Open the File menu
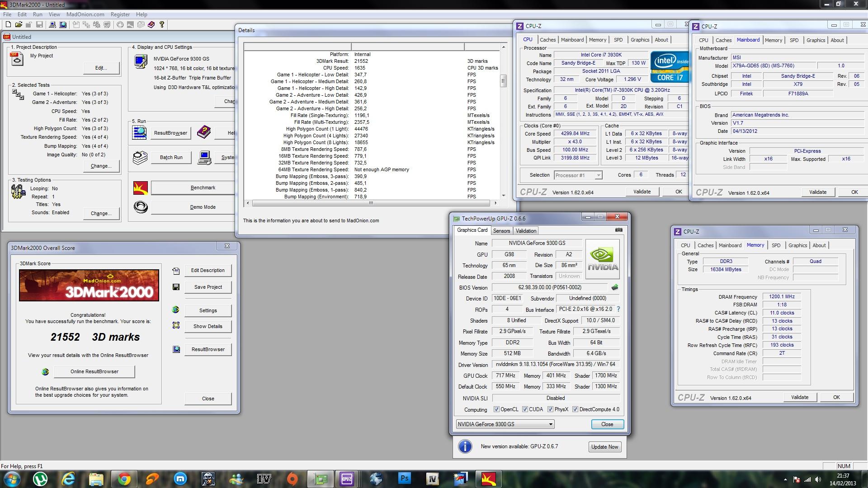 pyautogui.click(x=7, y=14)
